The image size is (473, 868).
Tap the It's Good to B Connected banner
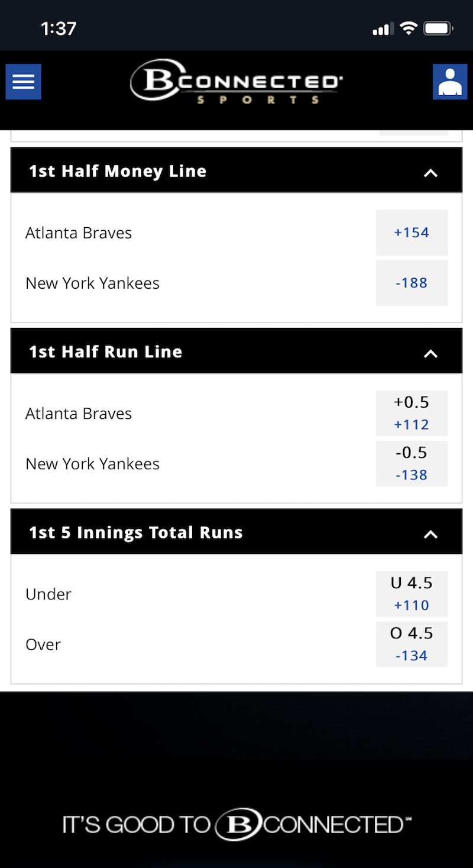click(237, 824)
